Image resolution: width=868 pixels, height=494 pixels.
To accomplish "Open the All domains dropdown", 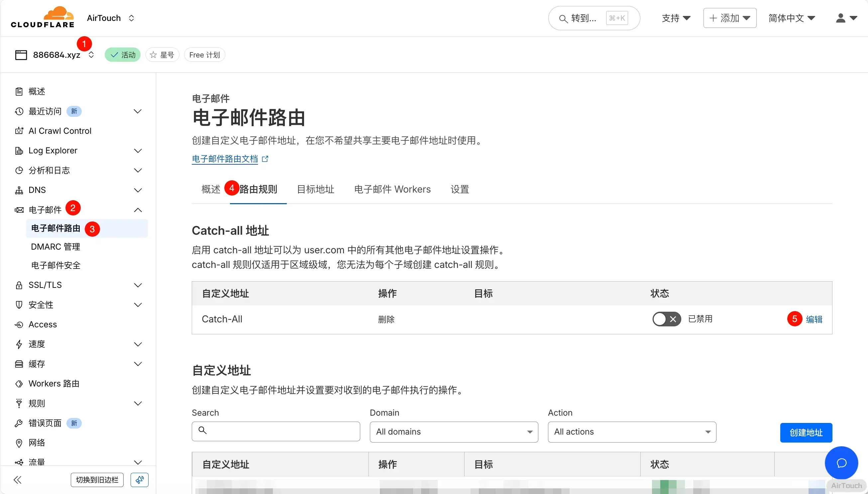I will 453,432.
